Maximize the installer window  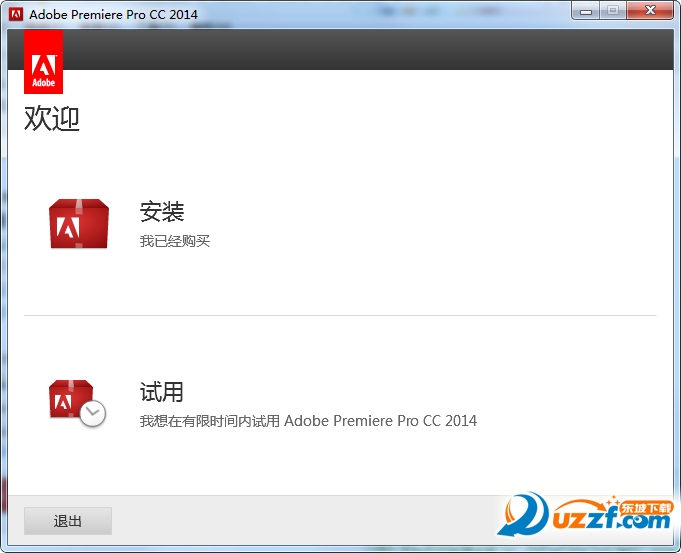(613, 11)
